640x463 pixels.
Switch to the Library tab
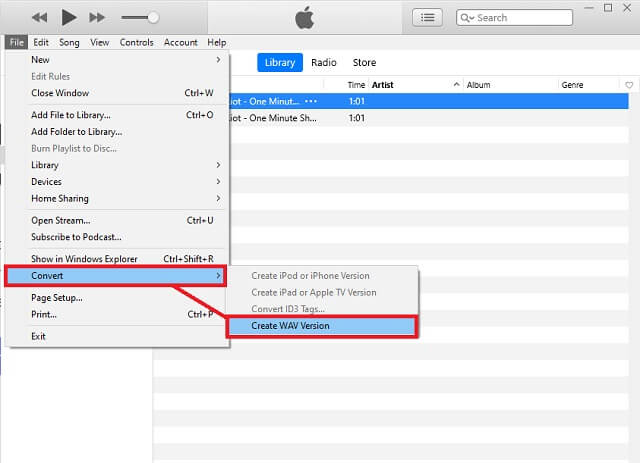[x=280, y=62]
